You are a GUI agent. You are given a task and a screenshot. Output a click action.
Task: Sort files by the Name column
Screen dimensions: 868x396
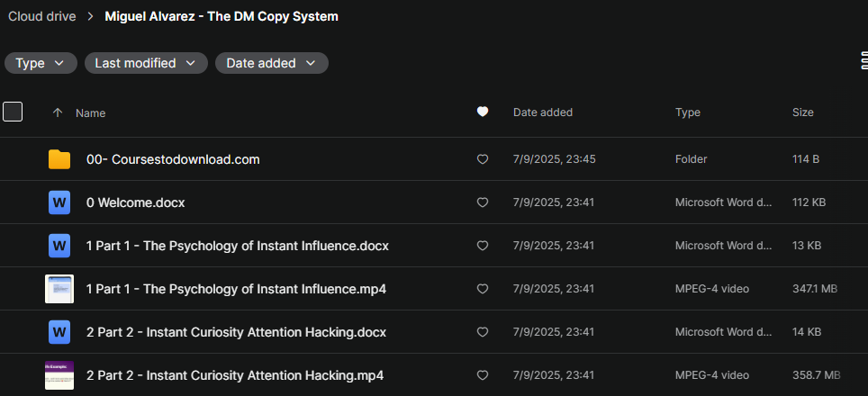pyautogui.click(x=91, y=112)
